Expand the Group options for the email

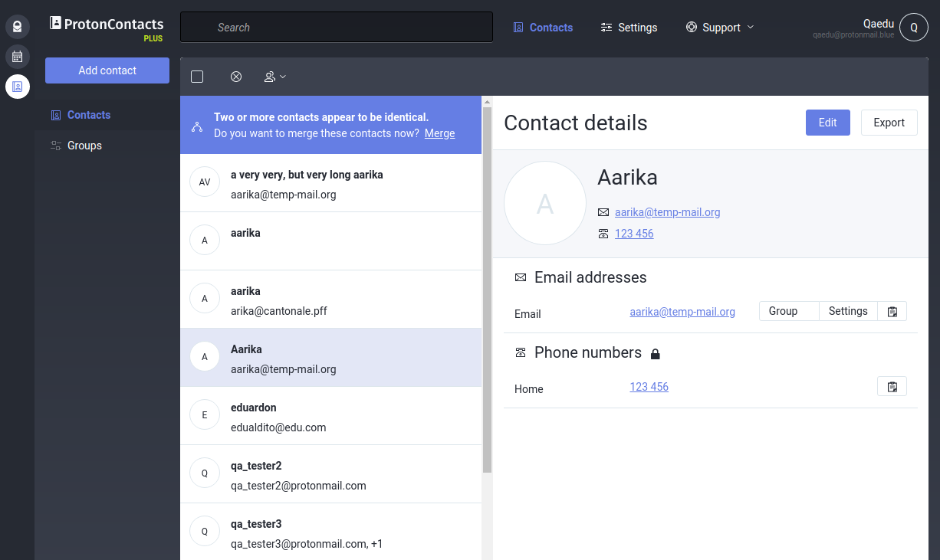783,310
